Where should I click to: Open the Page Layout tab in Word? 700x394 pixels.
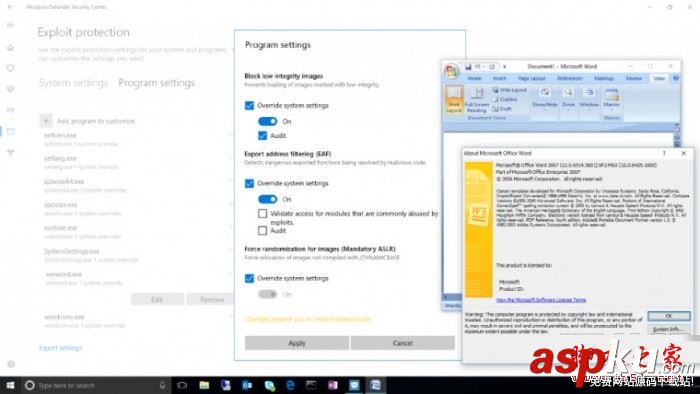coord(531,78)
